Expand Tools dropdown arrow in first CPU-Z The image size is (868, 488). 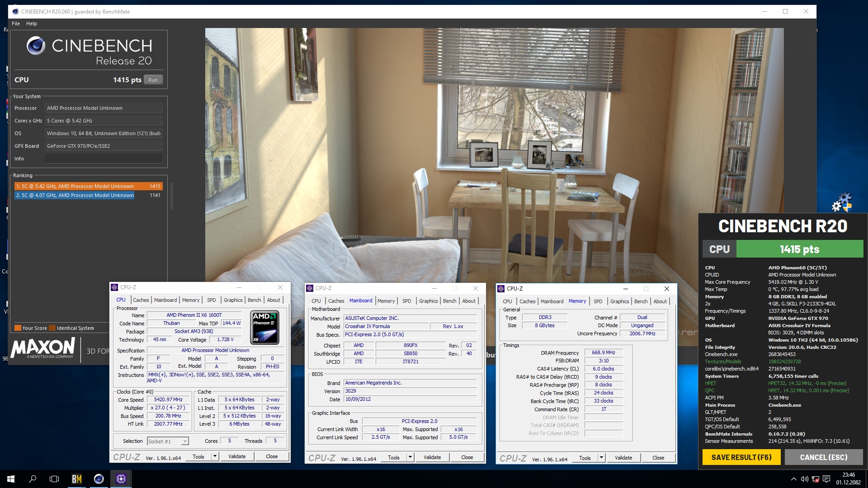coord(215,457)
